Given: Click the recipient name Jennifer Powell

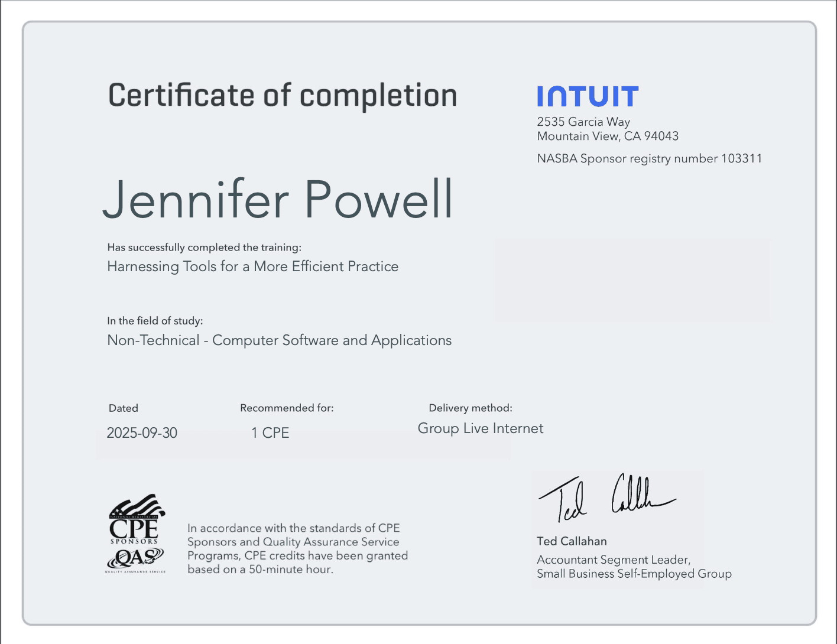Looking at the screenshot, I should [278, 200].
